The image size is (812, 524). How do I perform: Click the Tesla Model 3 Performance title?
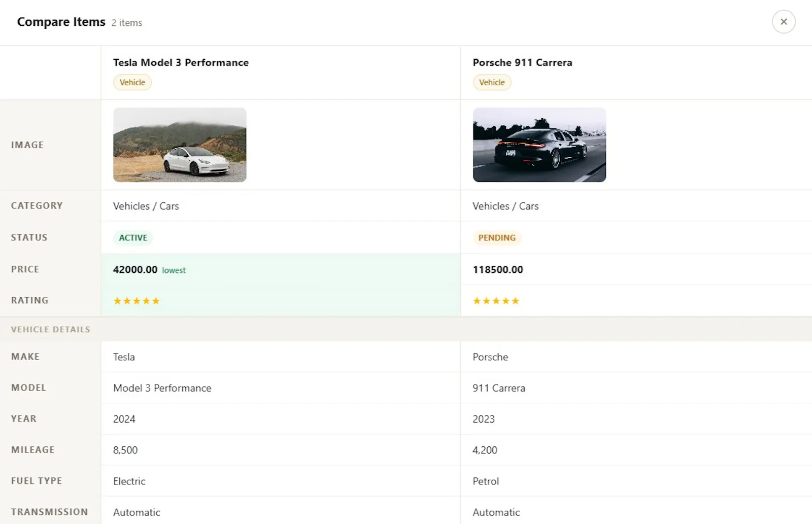coord(181,62)
